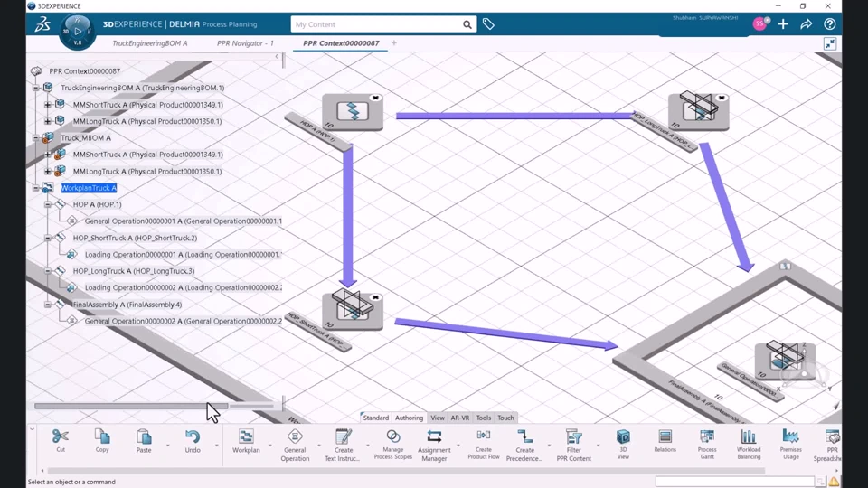This screenshot has height=488, width=868.
Task: Open the Assignment Manager tool
Action: 434,436
